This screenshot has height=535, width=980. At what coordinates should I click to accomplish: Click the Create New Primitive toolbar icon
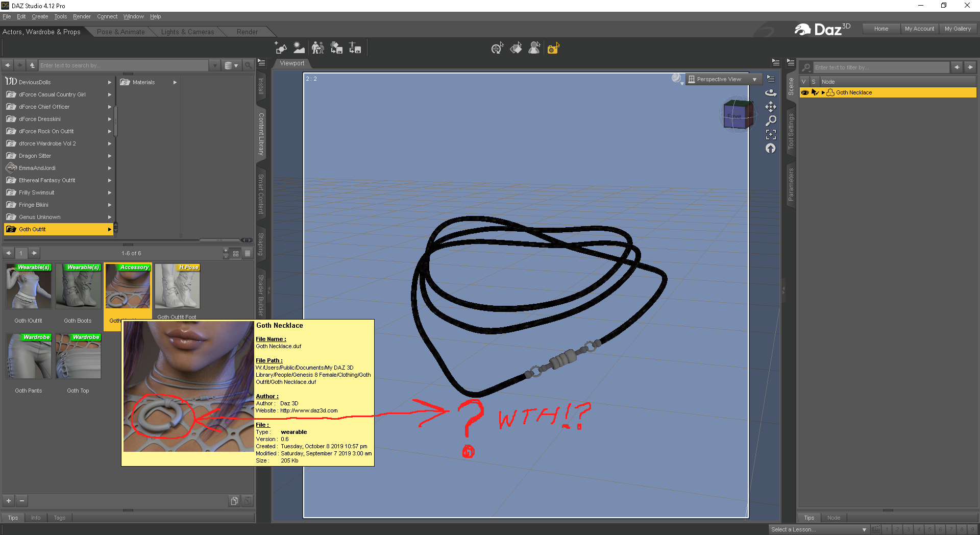click(x=281, y=48)
